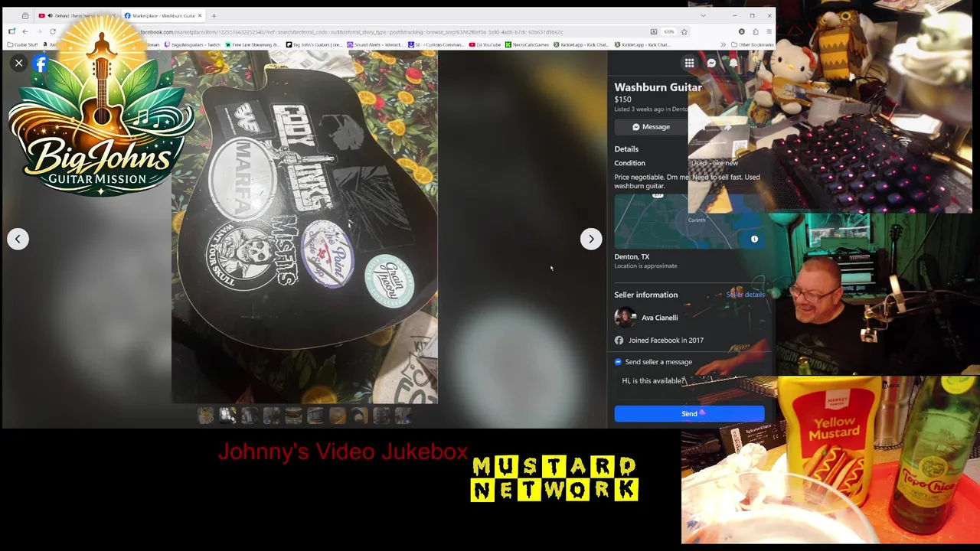Click the 'Washburn Guitar' listing title
Screen dimensions: 980x551
click(658, 87)
